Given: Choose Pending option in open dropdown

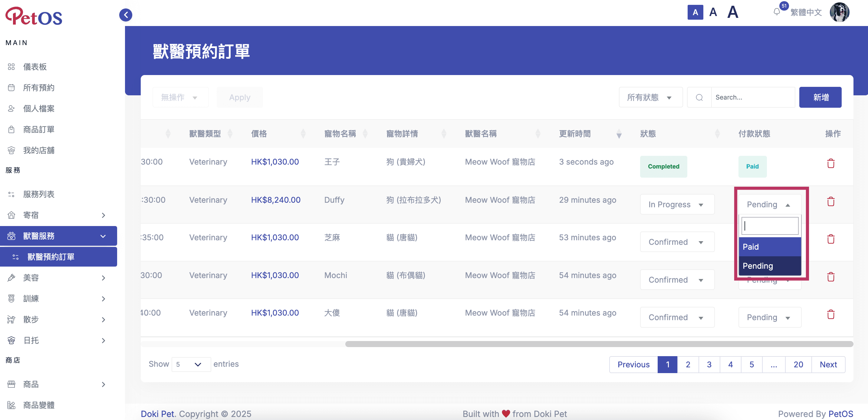Looking at the screenshot, I should pos(770,266).
